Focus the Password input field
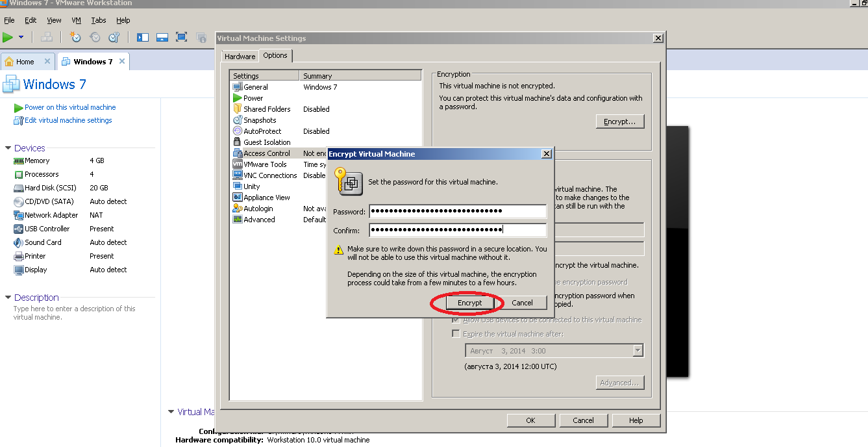Screen dimensions: 868x447 coord(458,211)
